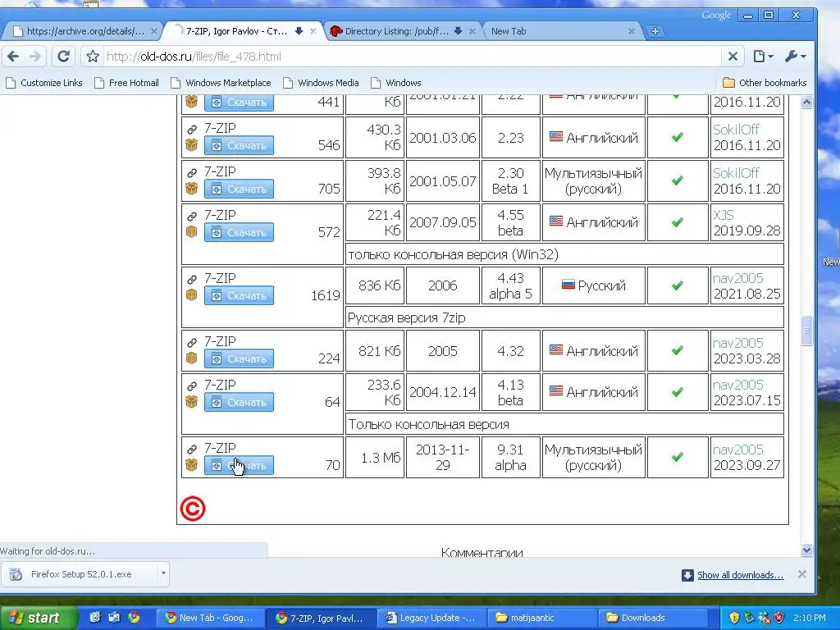Click the yellow security shield tray icon
The height and width of the screenshot is (630, 840).
click(x=734, y=618)
